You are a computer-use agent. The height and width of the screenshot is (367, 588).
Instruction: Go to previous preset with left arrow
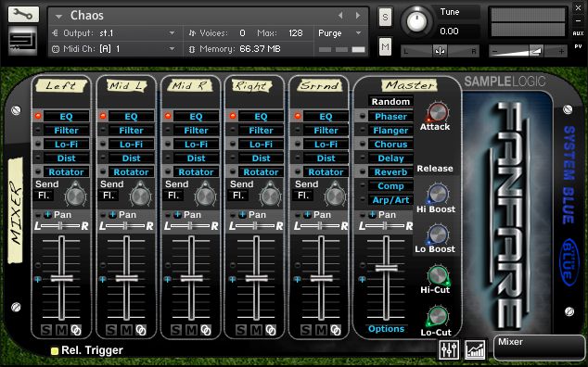point(340,16)
